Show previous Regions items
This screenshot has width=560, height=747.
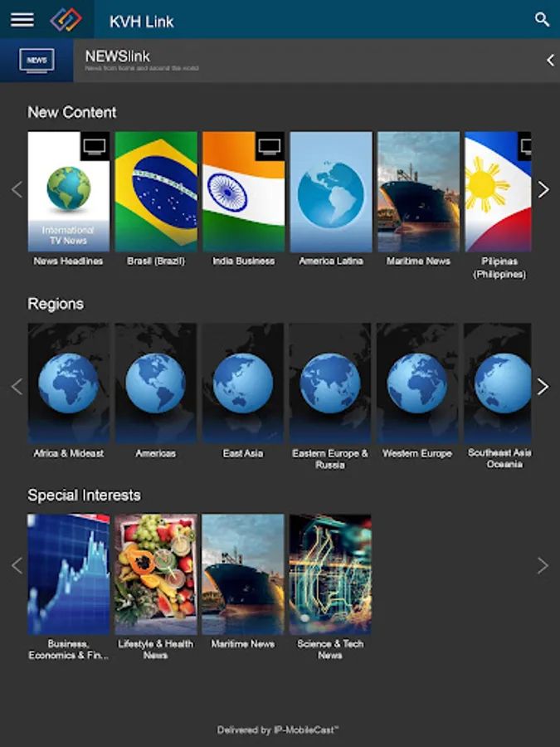[17, 386]
